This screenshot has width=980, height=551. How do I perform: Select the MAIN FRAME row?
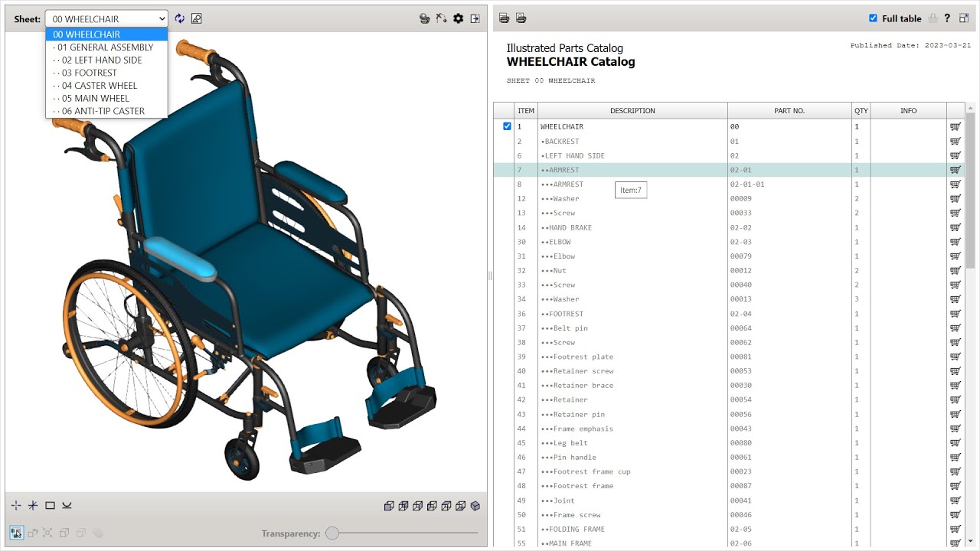pos(729,543)
